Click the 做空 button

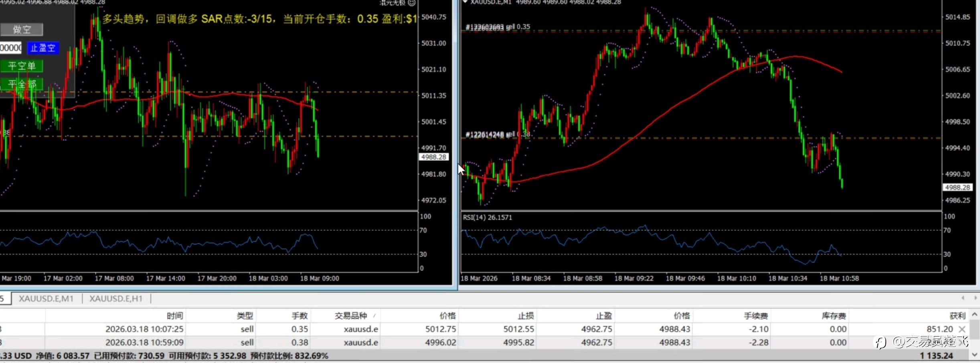pos(22,29)
